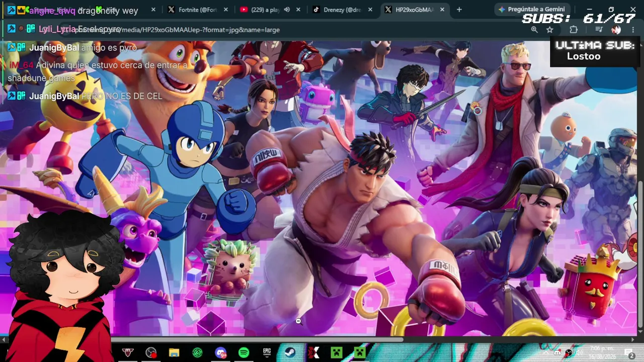
Task: Click the vertical page scrollbar thumb
Action: (640, 254)
